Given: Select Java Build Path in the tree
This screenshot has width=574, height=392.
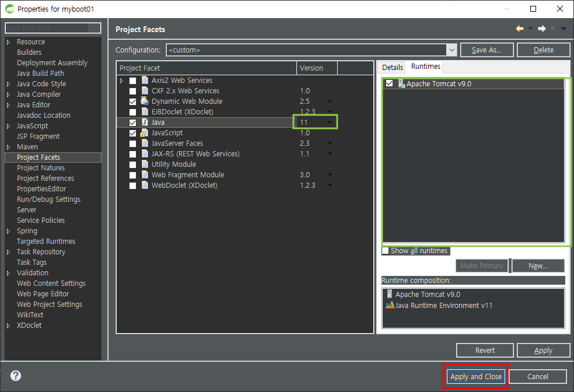Looking at the screenshot, I should tap(40, 73).
